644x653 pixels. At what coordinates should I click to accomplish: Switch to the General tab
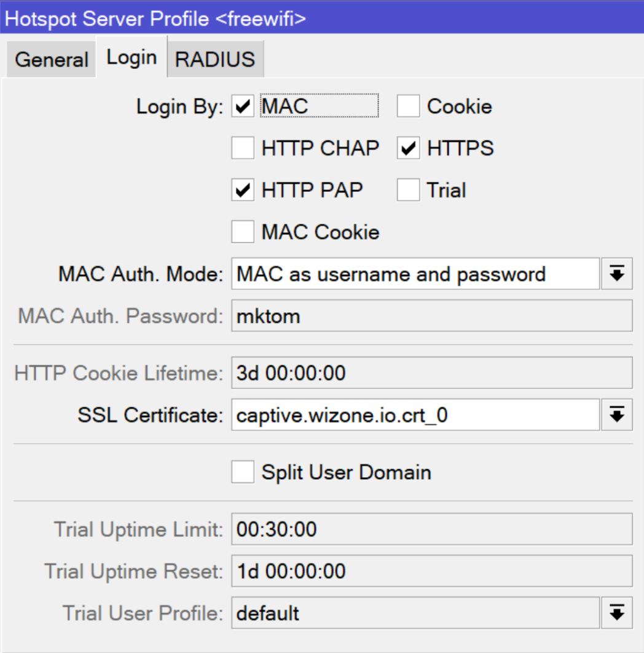pyautogui.click(x=51, y=57)
